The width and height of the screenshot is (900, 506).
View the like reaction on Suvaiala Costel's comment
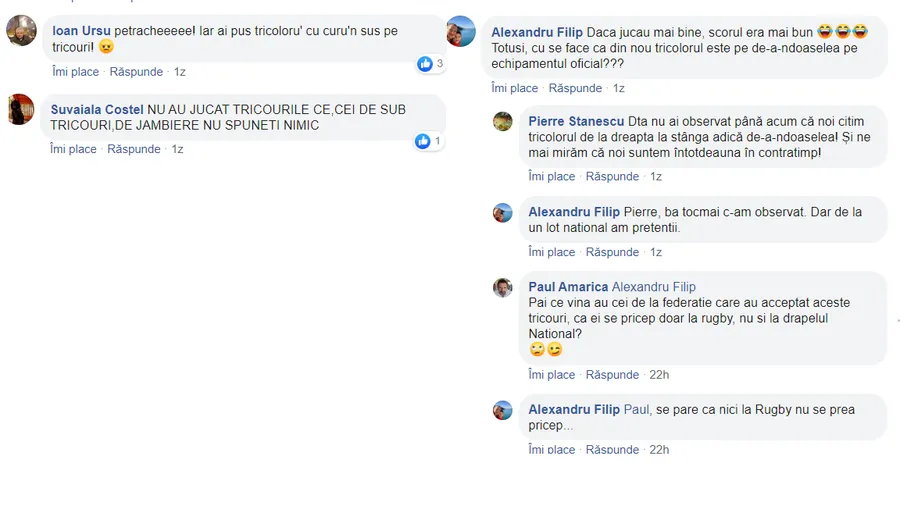[x=428, y=141]
